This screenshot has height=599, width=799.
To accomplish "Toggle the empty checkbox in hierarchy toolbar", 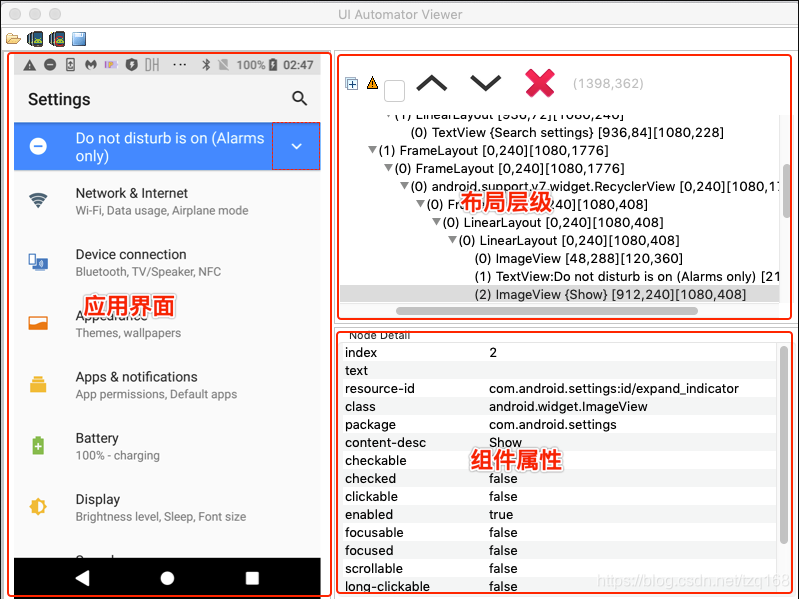I will coord(394,91).
